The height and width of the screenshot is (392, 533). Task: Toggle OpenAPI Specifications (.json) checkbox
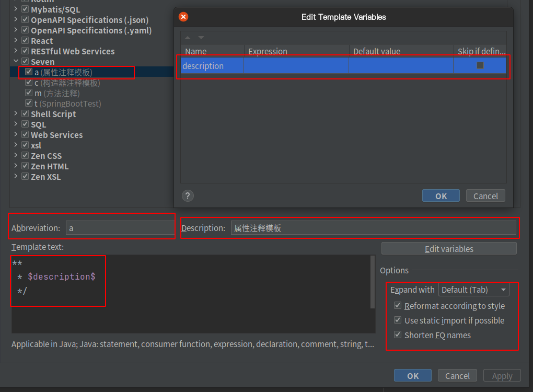tap(25, 20)
